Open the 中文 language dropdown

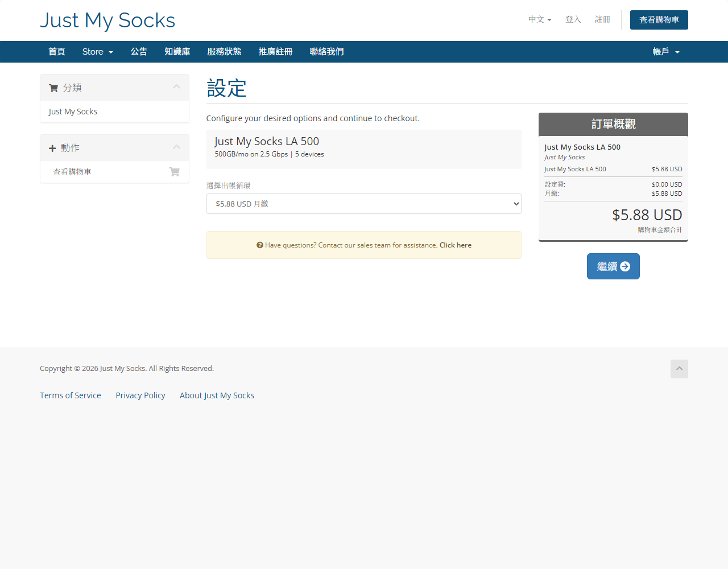pyautogui.click(x=540, y=19)
